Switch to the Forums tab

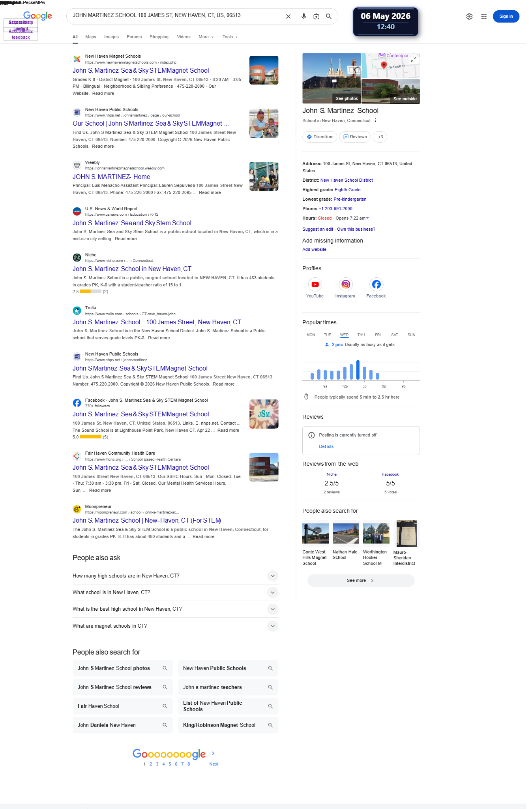[134, 37]
